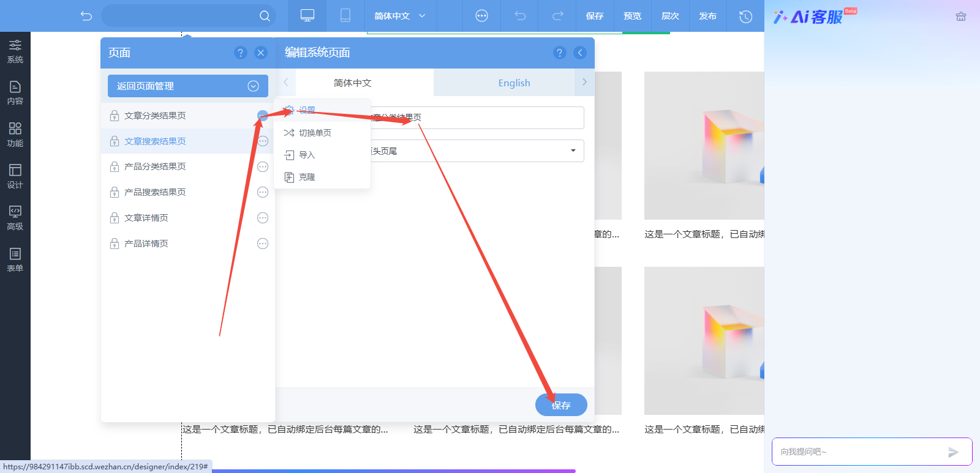Choose 克隆 in the context menu
980x473 pixels.
click(x=323, y=177)
